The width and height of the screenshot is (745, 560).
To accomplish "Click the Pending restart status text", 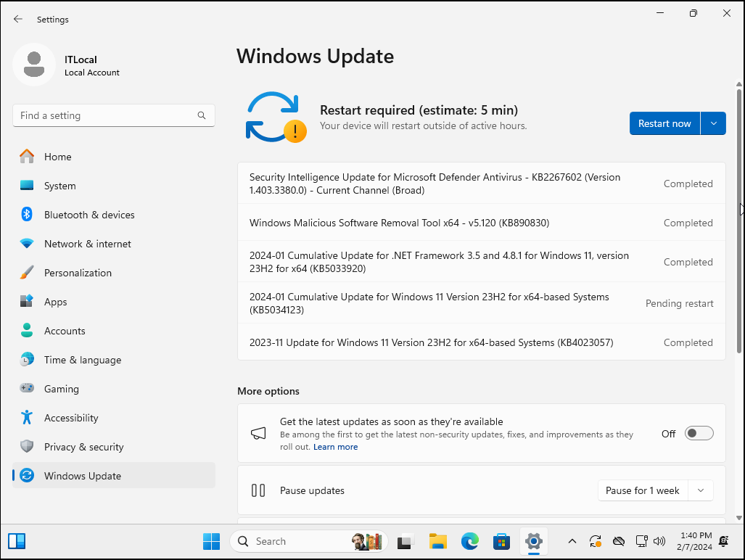I will click(680, 303).
